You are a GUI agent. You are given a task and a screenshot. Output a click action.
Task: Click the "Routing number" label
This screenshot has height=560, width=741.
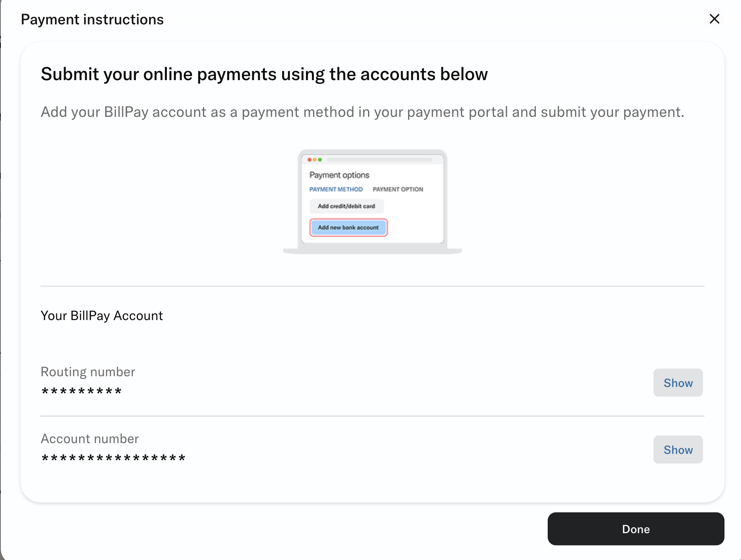coord(88,372)
